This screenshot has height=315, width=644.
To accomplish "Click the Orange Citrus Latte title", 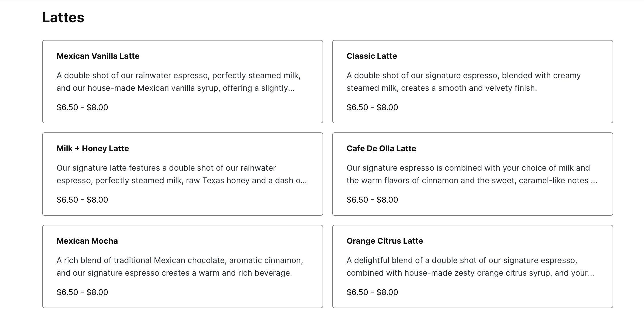I will (385, 241).
